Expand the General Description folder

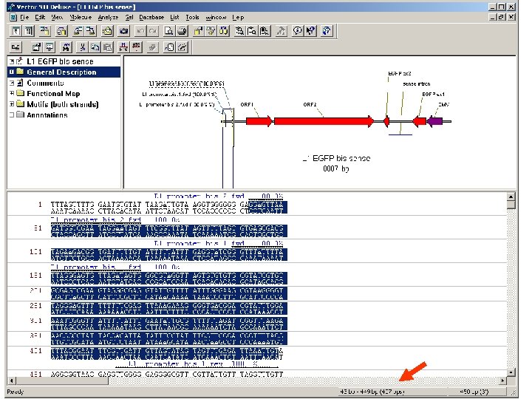pos(12,72)
